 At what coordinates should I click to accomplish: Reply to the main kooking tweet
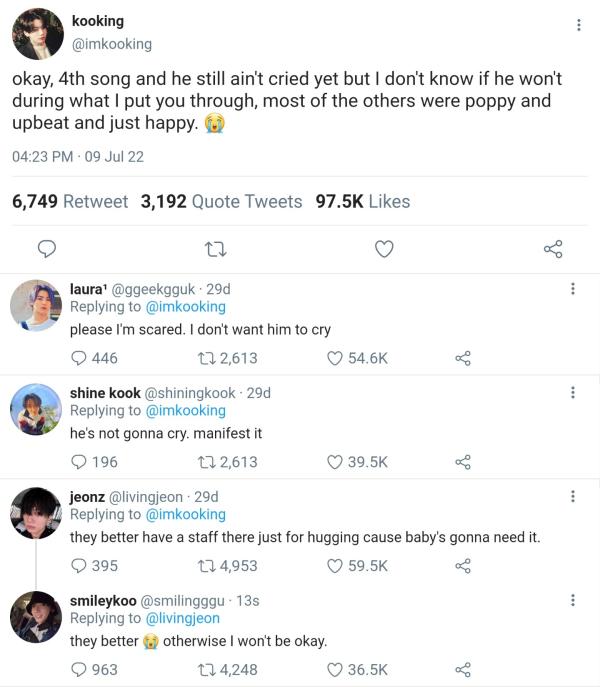point(46,249)
